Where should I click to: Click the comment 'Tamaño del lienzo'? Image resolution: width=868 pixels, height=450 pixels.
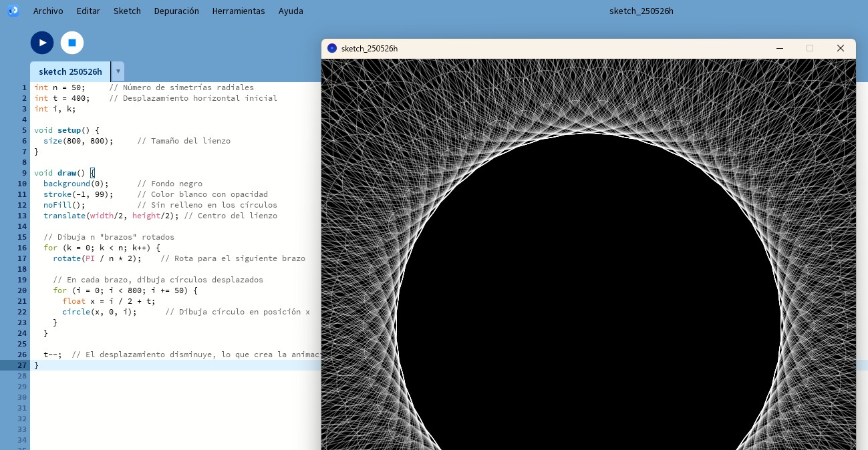[x=184, y=141]
